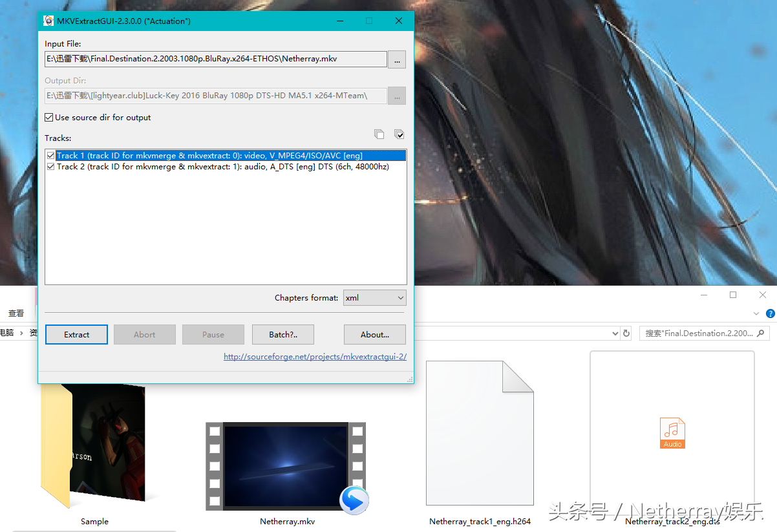The image size is (777, 532).
Task: Click the Abort button
Action: pyautogui.click(x=145, y=334)
